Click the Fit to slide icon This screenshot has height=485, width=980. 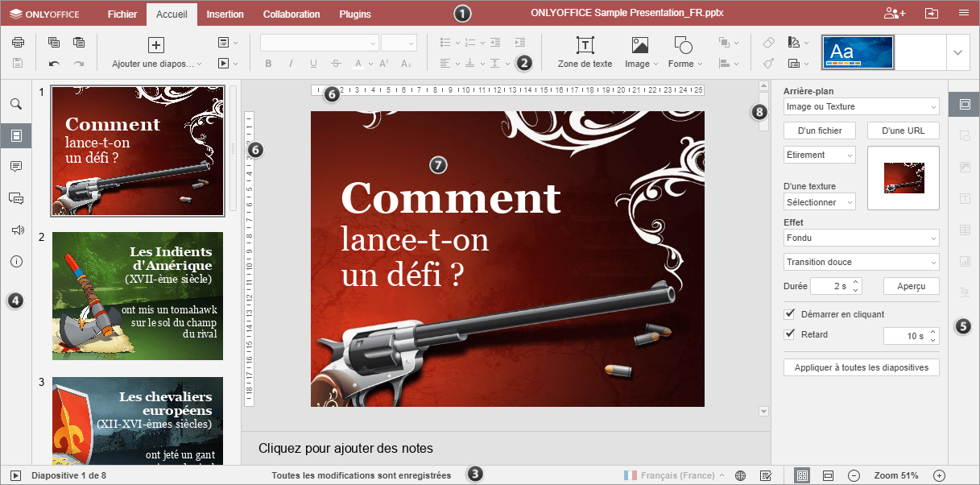click(x=802, y=475)
